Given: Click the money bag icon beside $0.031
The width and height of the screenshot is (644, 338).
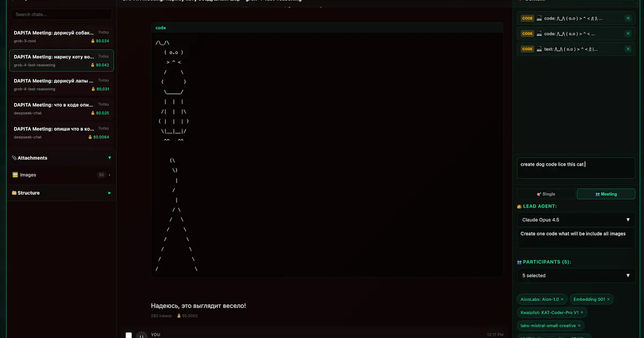Looking at the screenshot, I should (x=93, y=89).
